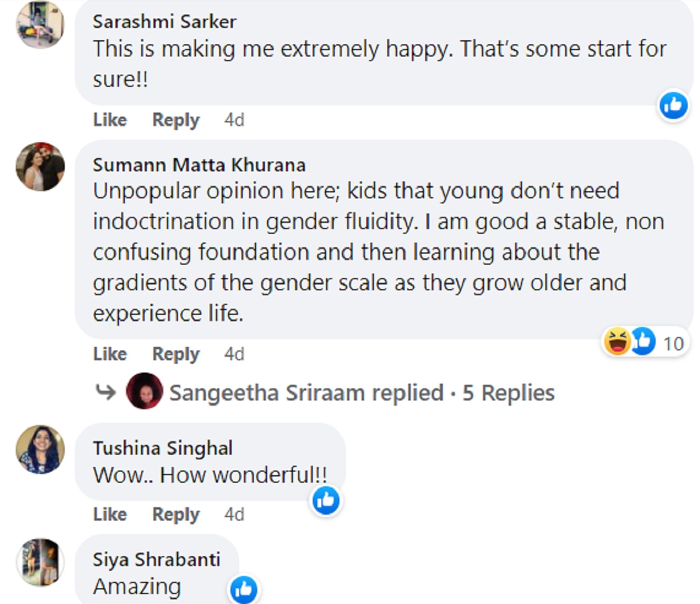
Task: Open Sarashmi Sarker's profile picture
Action: (x=40, y=25)
